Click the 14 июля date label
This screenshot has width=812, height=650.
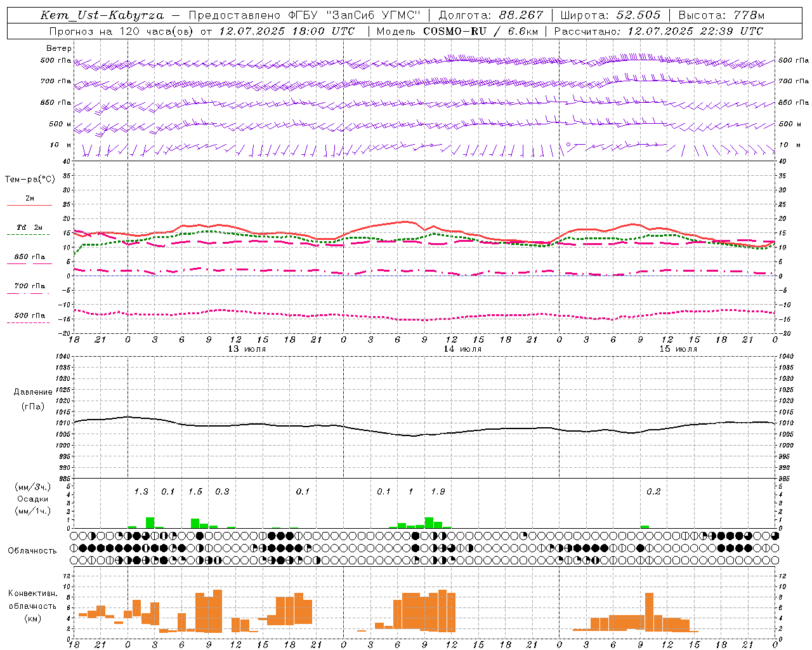coord(462,349)
